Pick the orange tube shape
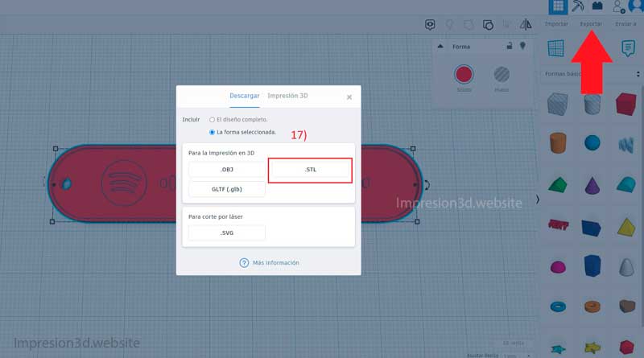 (592, 307)
